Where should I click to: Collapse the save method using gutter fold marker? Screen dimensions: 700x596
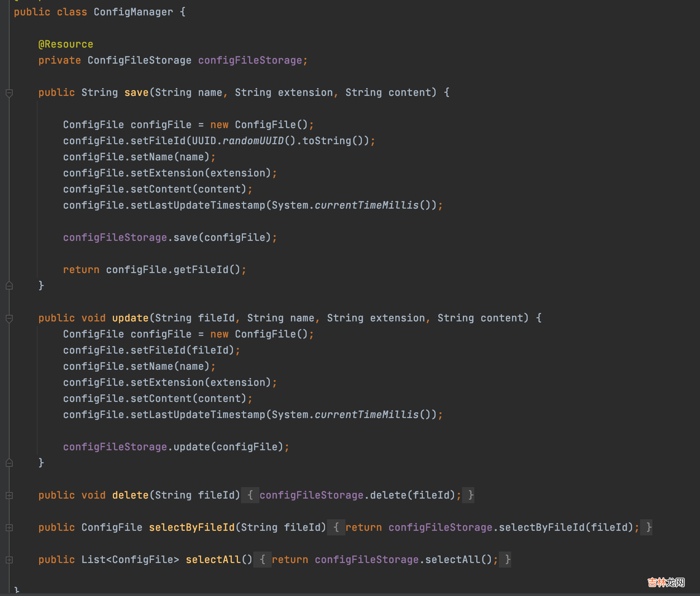point(10,93)
